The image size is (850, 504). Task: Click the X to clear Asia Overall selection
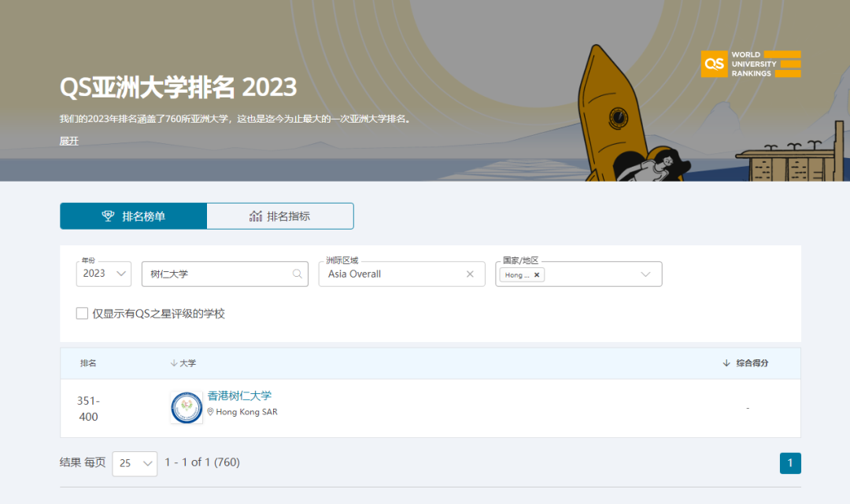(x=469, y=274)
